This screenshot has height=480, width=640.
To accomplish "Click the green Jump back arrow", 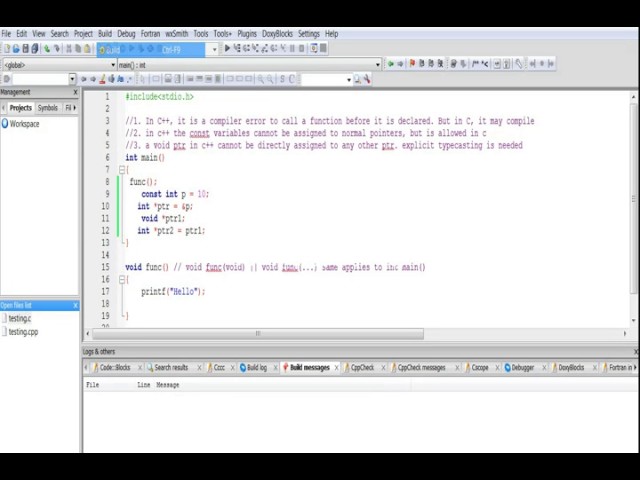I will click(x=391, y=64).
